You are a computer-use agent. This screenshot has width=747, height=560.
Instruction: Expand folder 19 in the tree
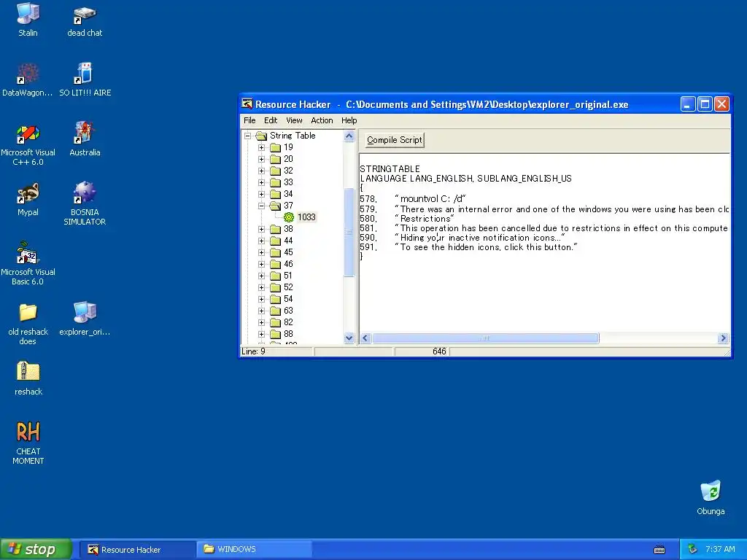click(x=262, y=147)
